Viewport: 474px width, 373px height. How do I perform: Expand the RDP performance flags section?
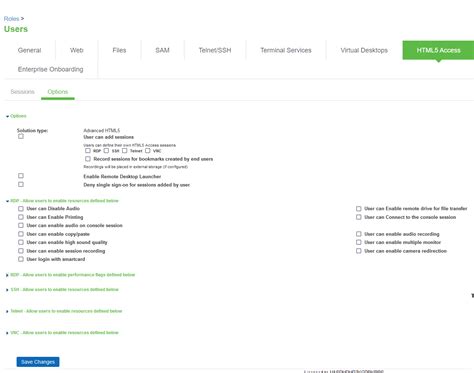coord(71,275)
